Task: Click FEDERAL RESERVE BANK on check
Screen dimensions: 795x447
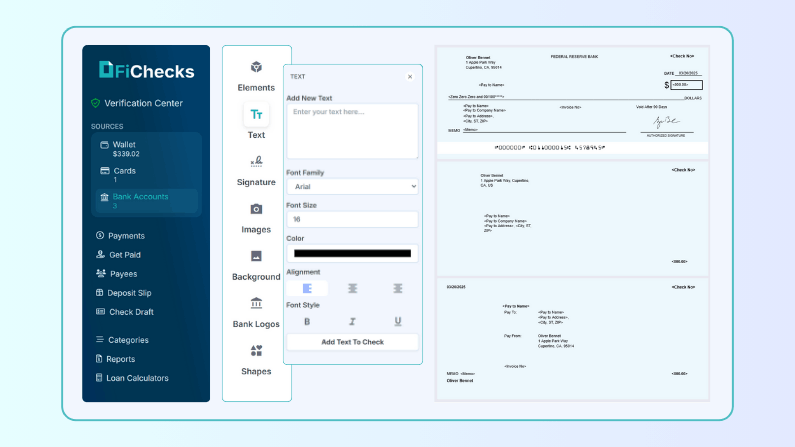Action: tap(574, 57)
